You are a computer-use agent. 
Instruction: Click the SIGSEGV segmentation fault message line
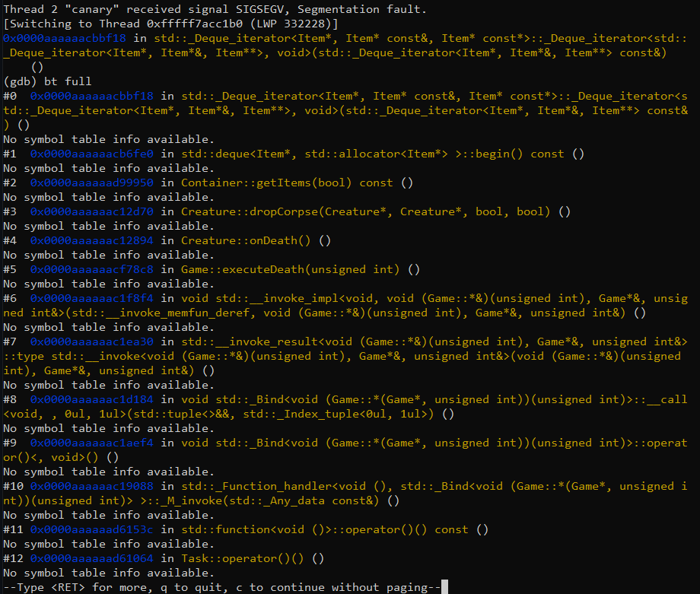click(x=228, y=8)
